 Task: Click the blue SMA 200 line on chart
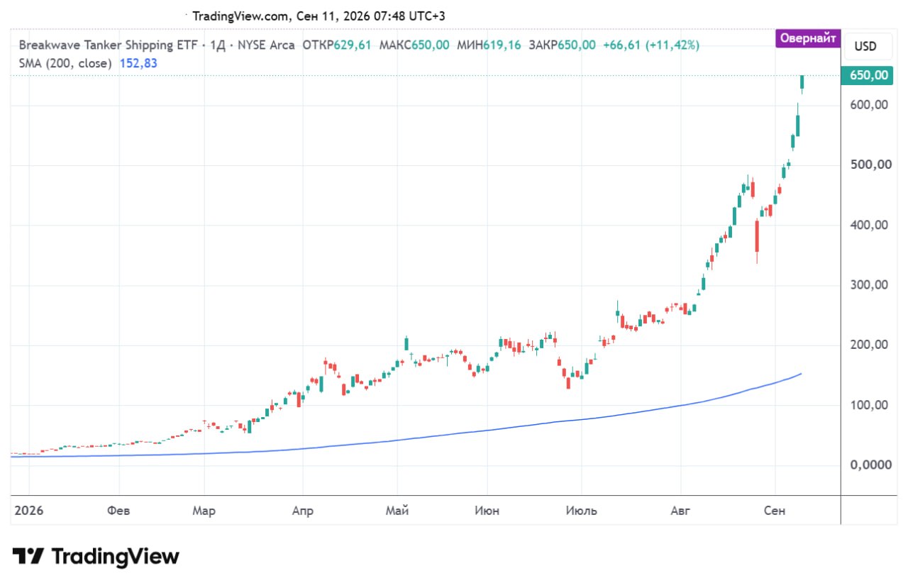[x=497, y=428]
